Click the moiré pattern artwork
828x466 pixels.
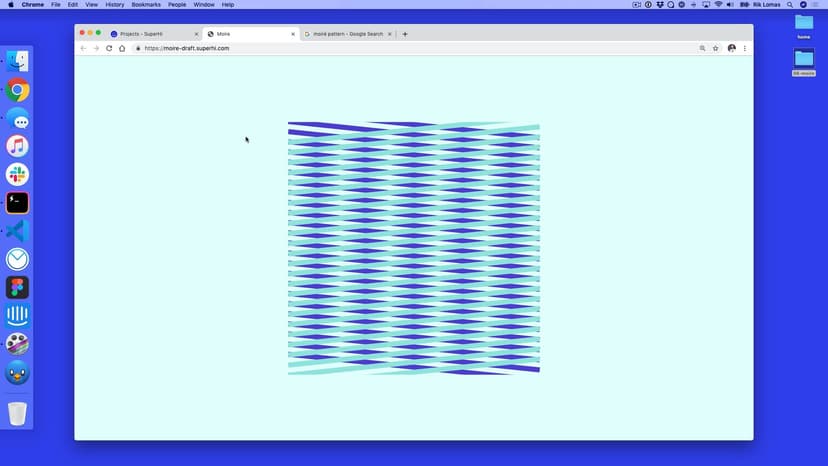pos(414,248)
